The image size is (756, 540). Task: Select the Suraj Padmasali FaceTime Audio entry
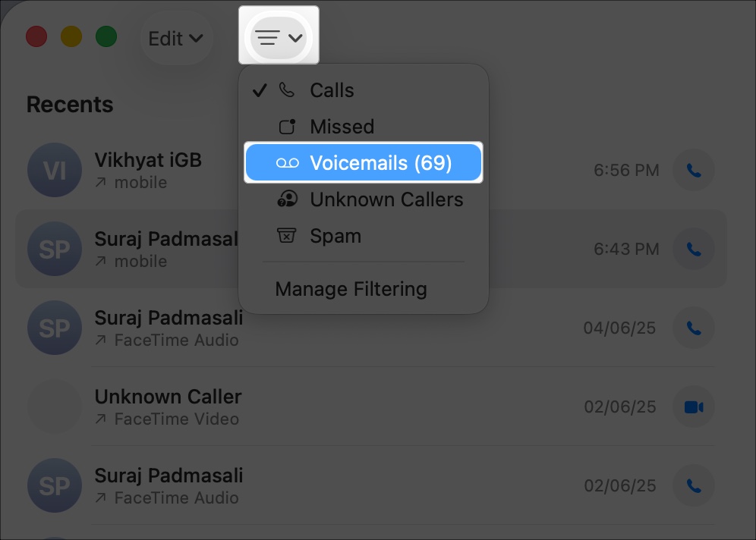pos(169,328)
